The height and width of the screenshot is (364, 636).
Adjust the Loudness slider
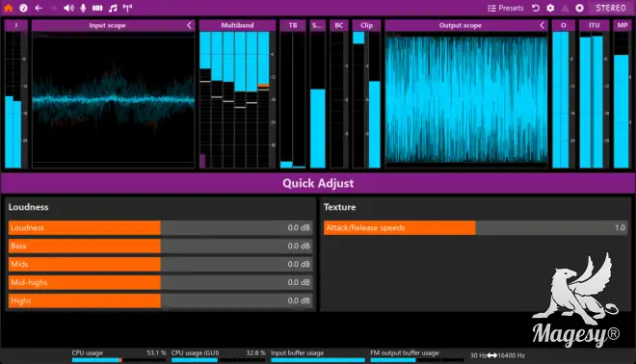click(161, 228)
